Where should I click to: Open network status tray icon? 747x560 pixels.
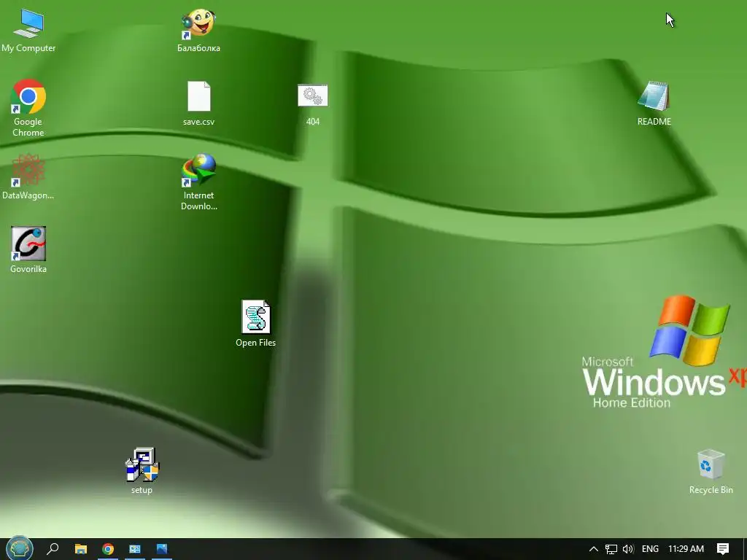point(611,549)
